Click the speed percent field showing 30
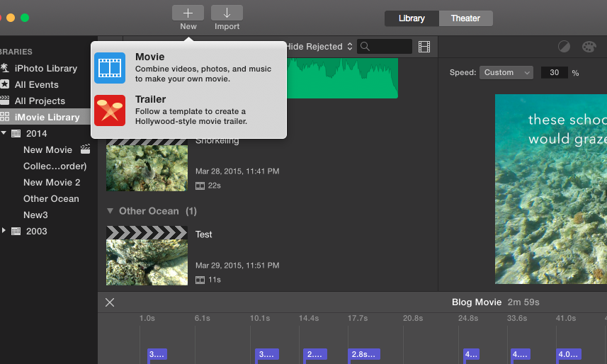Screen dimensions: 607x364 [555, 72]
